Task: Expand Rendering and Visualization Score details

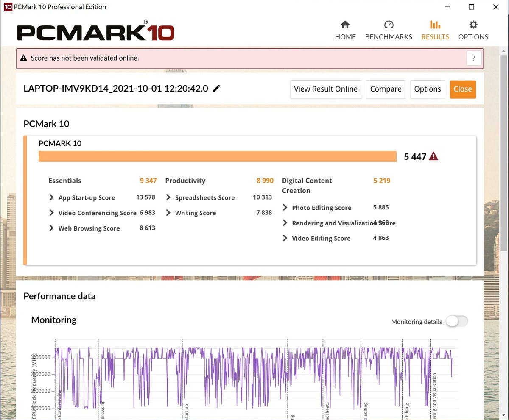Action: (x=285, y=223)
